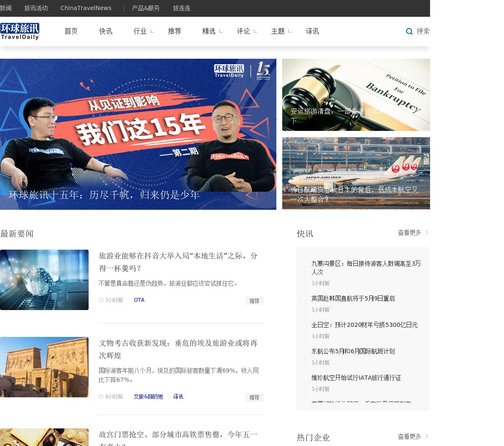Click clock icon beside 3小时前
Image resolution: width=504 pixels, height=446 pixels.
coord(101,300)
